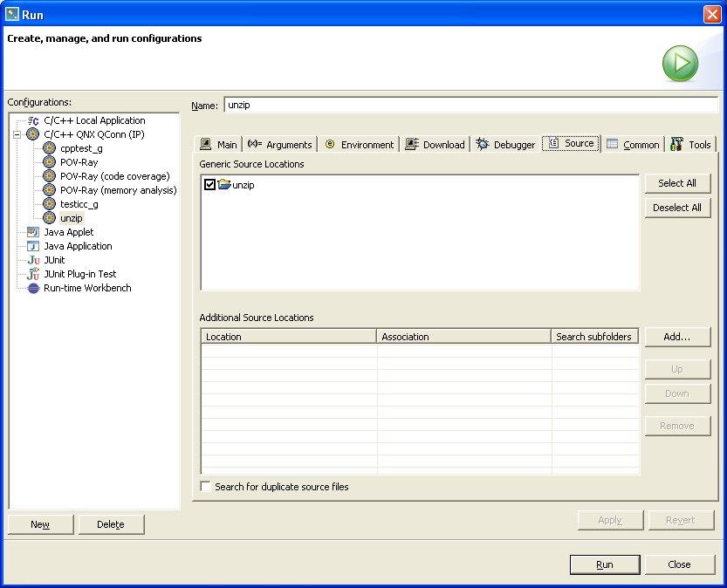Switch to the Debugger tab
The height and width of the screenshot is (588, 727).
click(505, 145)
